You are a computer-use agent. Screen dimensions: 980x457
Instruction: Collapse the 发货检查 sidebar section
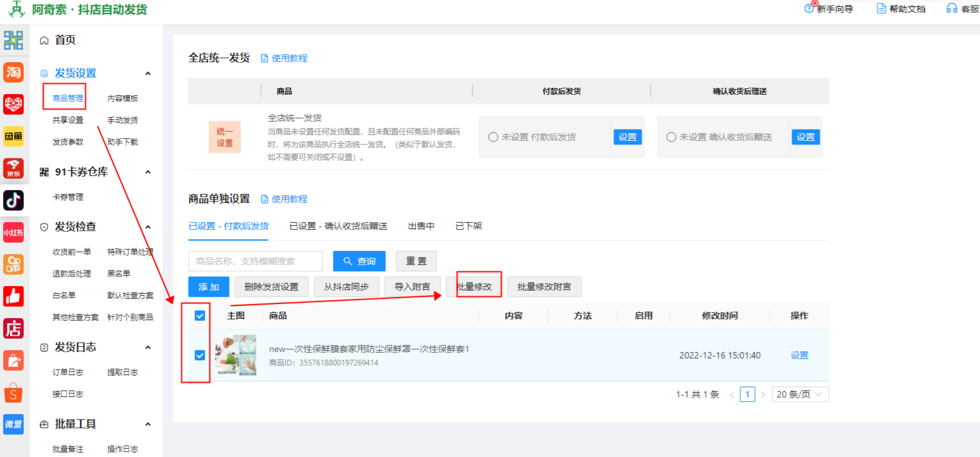[148, 227]
